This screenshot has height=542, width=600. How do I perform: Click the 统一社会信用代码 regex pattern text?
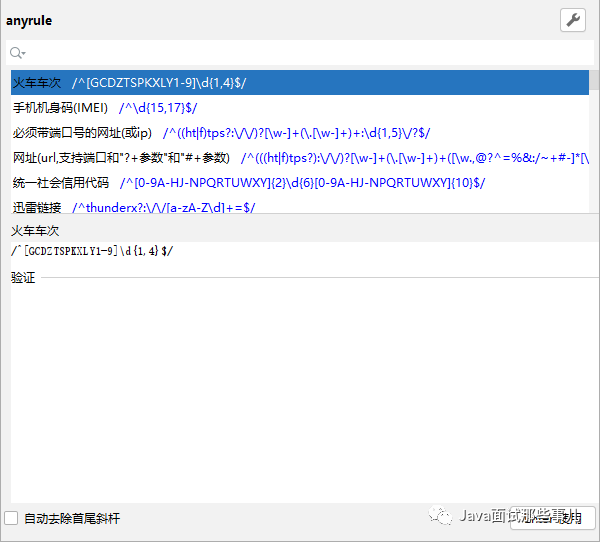coord(302,182)
